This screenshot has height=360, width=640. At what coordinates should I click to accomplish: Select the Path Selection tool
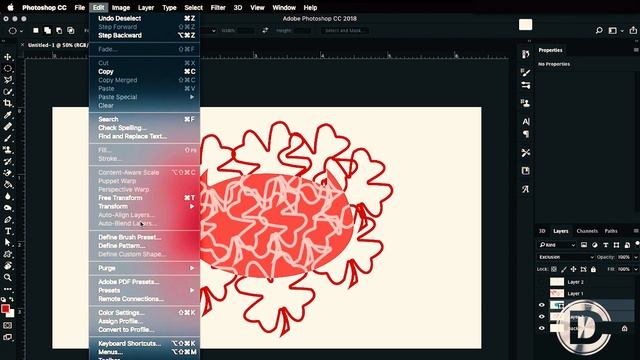tap(8, 242)
